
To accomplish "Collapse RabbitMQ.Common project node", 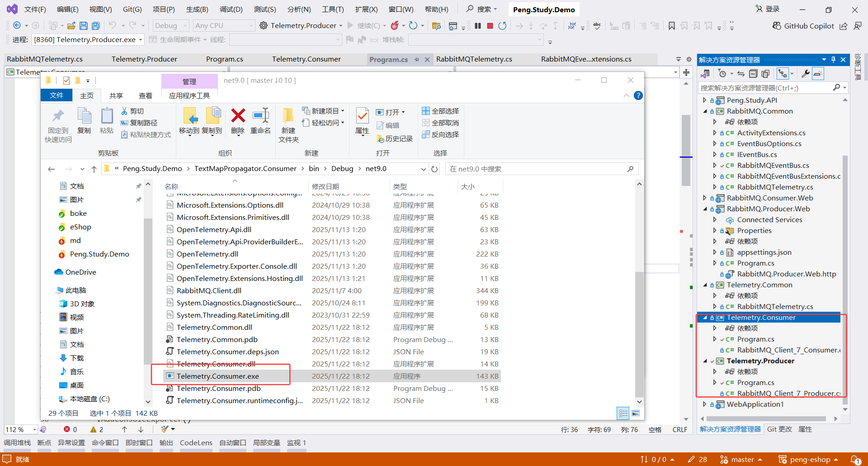I will [705, 111].
